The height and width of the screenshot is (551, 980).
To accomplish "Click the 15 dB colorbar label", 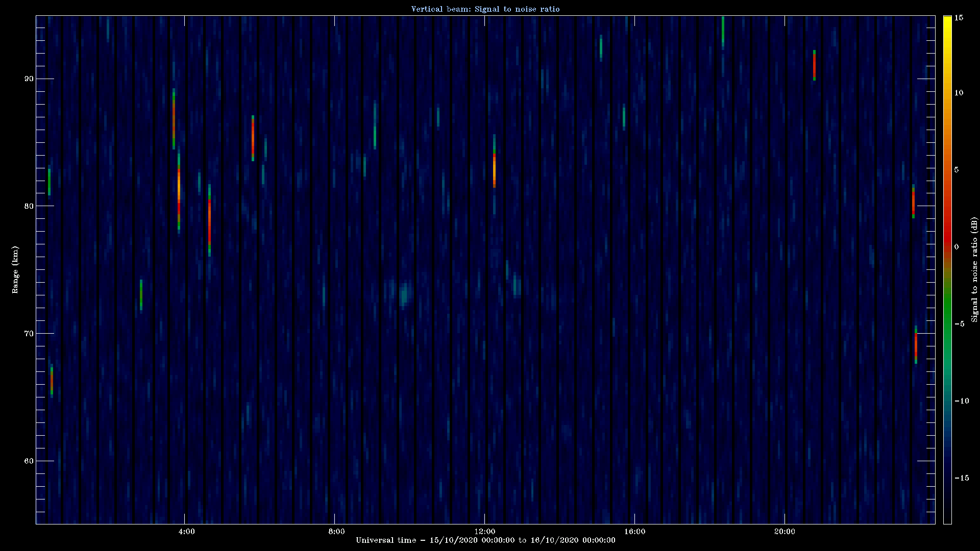I will (x=959, y=18).
